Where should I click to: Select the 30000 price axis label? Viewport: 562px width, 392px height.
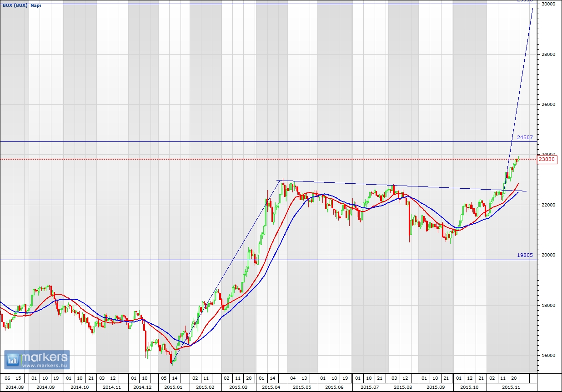[549, 4]
